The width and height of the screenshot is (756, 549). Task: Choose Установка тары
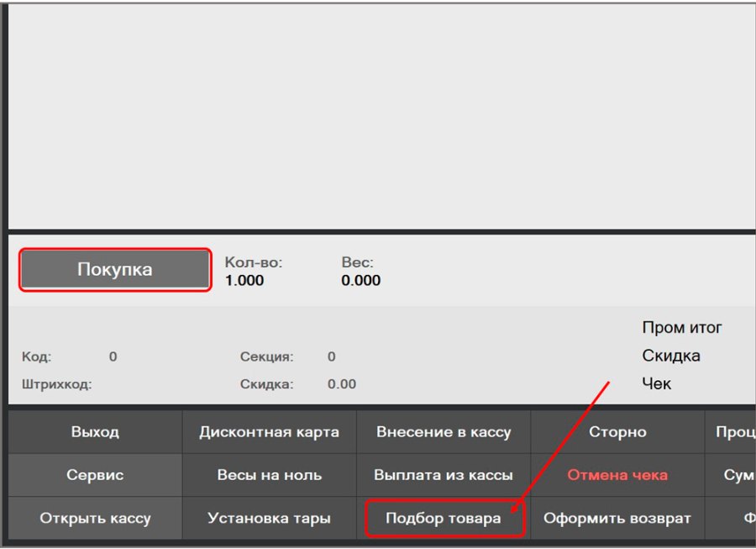pos(269,518)
